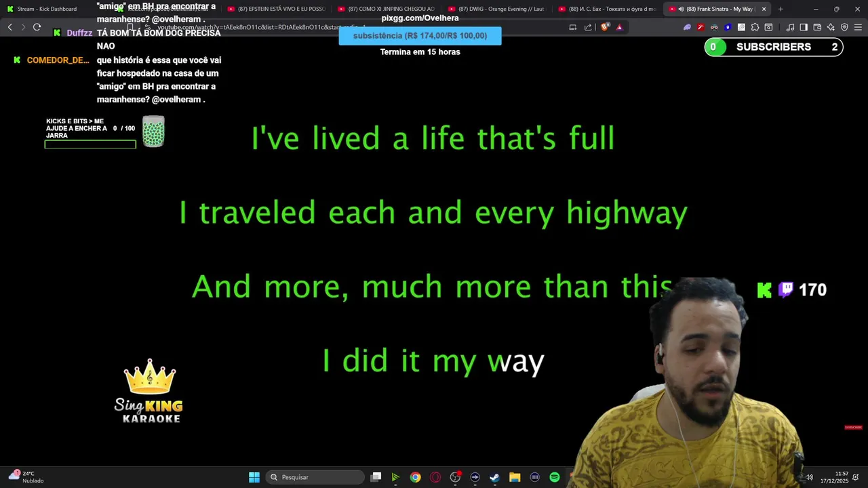Click the COMEDOR_DE... chat username
This screenshot has height=488, width=868.
click(x=58, y=60)
